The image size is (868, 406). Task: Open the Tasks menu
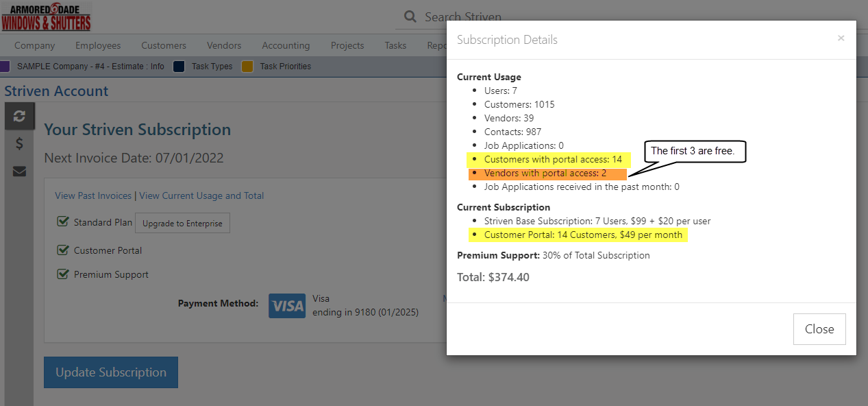click(395, 45)
